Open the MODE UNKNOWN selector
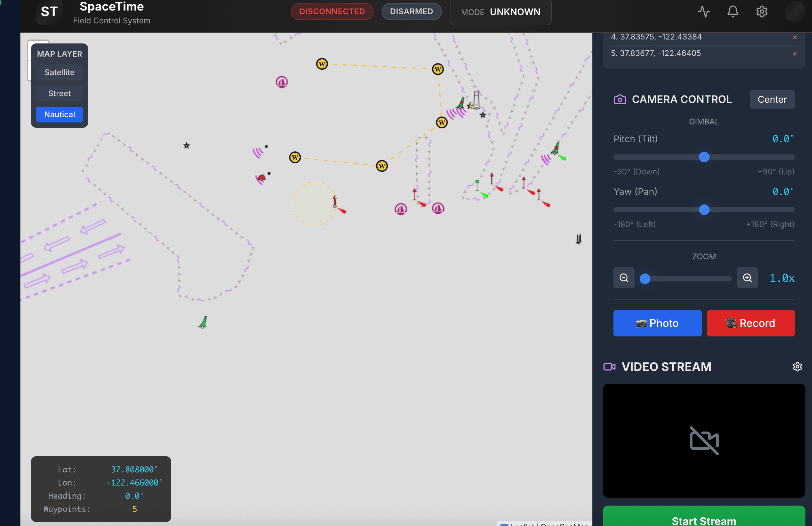 (500, 12)
